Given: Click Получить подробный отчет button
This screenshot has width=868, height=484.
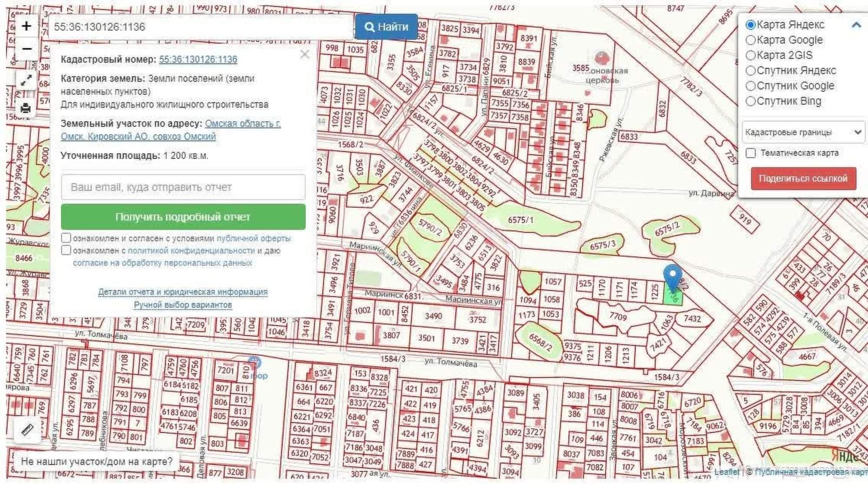Looking at the screenshot, I should click(183, 217).
